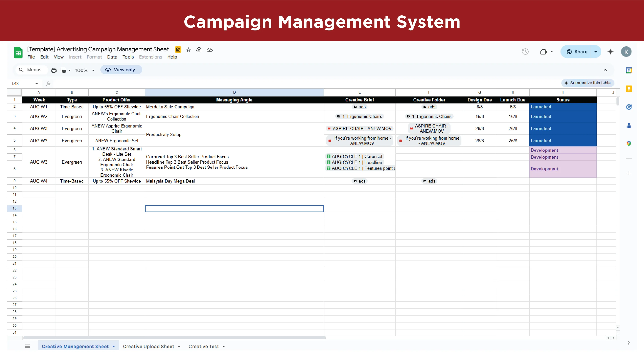Open version history clock icon
Image resolution: width=644 pixels, height=357 pixels.
[525, 52]
